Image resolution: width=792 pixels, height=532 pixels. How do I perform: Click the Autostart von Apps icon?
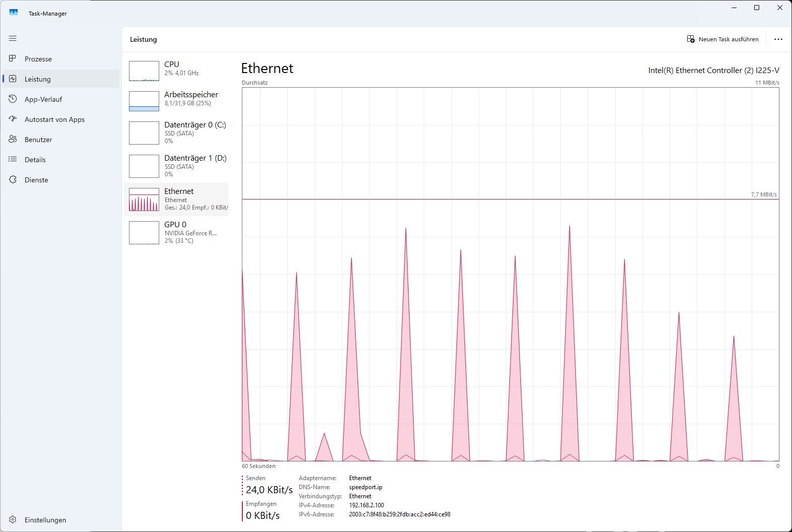pyautogui.click(x=13, y=119)
